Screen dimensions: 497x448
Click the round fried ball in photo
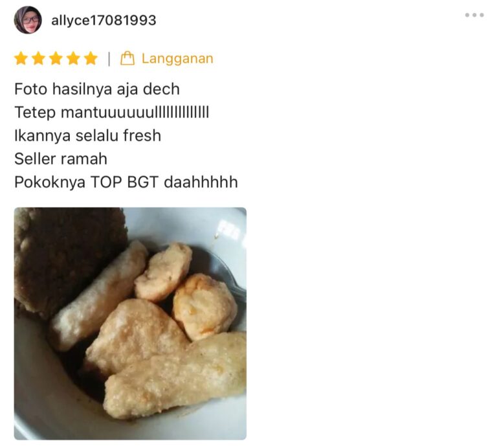(204, 307)
